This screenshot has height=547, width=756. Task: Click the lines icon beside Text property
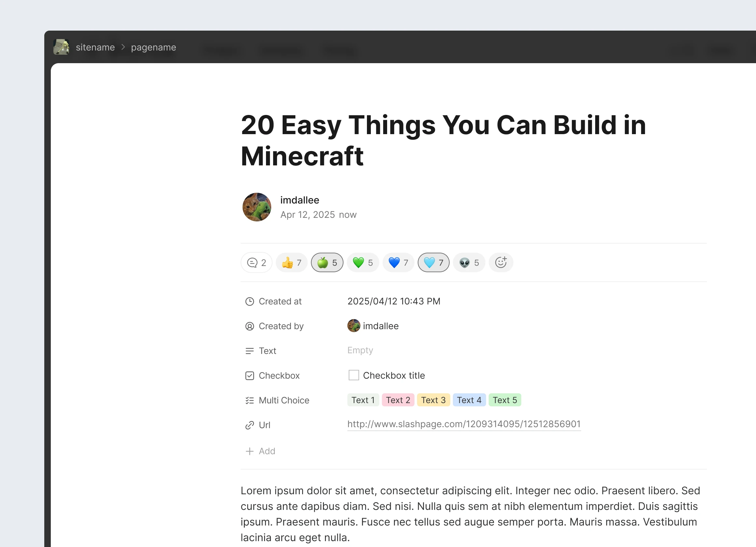pyautogui.click(x=250, y=351)
